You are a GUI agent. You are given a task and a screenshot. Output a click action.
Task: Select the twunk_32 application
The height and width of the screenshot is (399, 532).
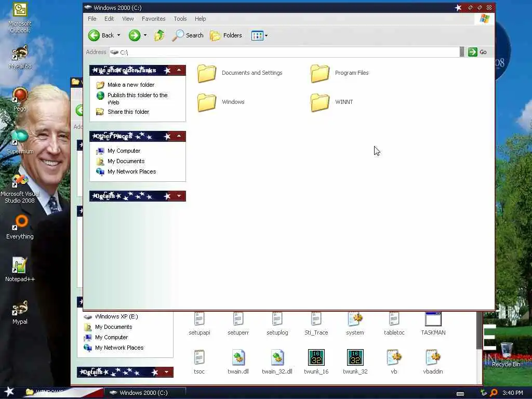355,362
